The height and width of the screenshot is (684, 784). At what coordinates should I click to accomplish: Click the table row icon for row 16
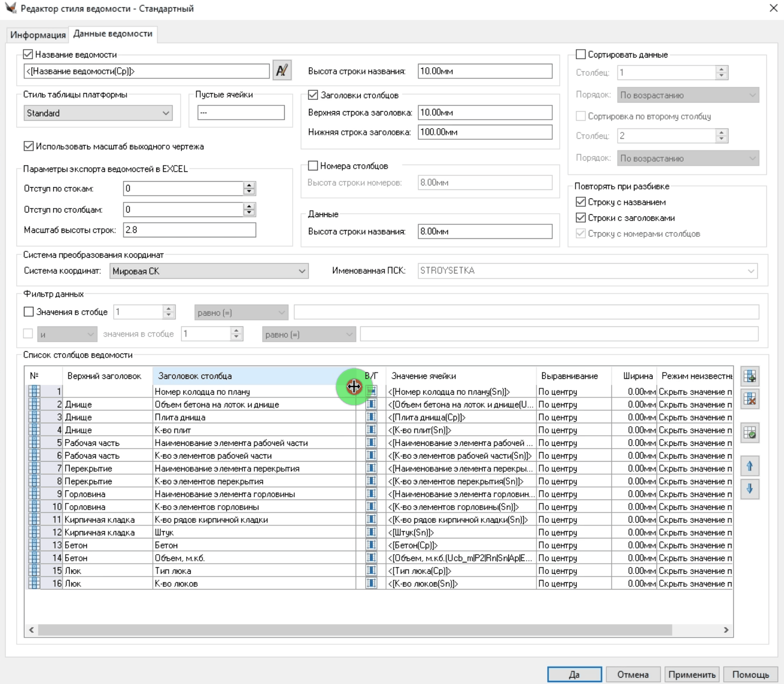pos(34,583)
